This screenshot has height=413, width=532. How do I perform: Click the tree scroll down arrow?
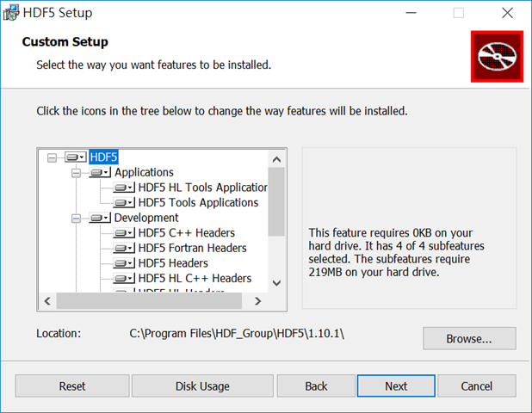pyautogui.click(x=276, y=283)
